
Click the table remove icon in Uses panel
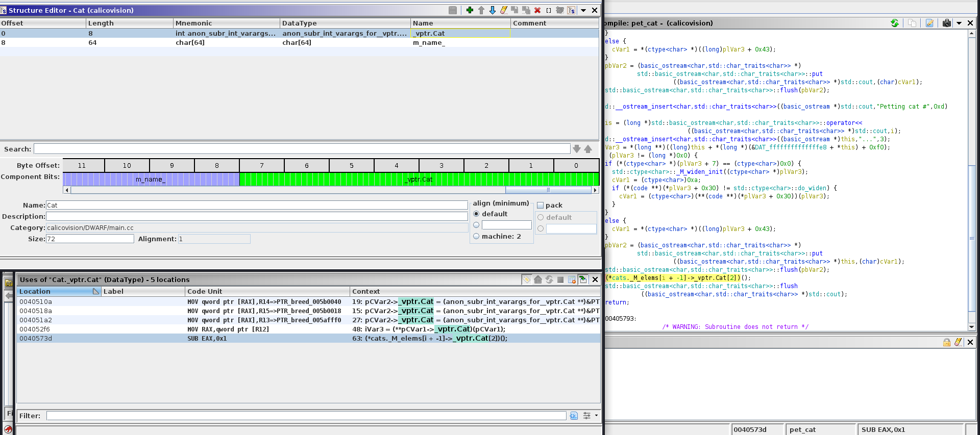click(572, 279)
